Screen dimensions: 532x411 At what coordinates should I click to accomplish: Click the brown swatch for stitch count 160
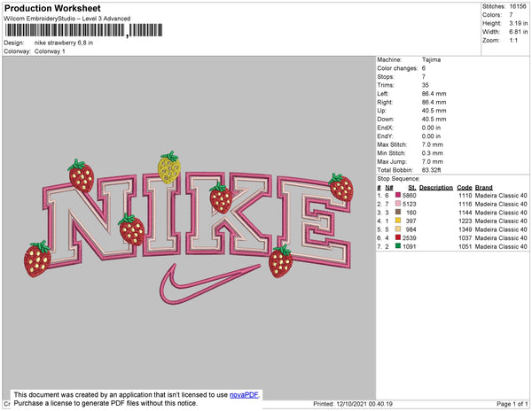click(398, 212)
